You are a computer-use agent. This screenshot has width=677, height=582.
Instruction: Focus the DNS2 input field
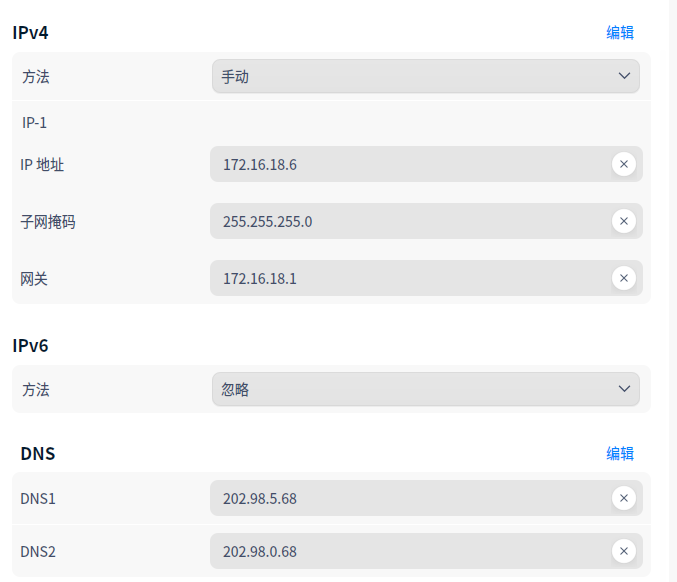pos(410,551)
